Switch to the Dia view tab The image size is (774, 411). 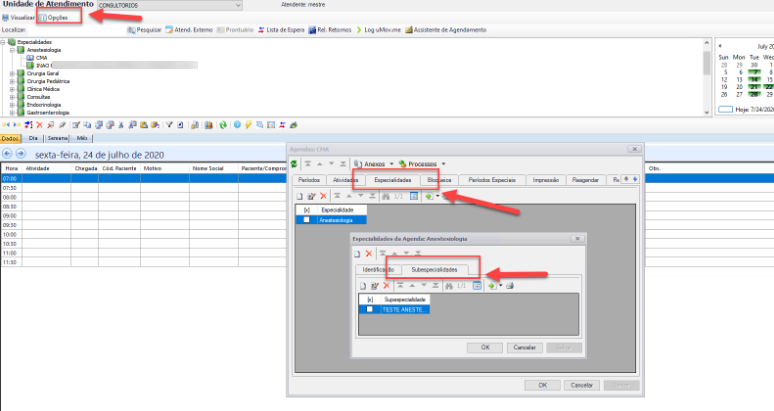click(x=33, y=139)
